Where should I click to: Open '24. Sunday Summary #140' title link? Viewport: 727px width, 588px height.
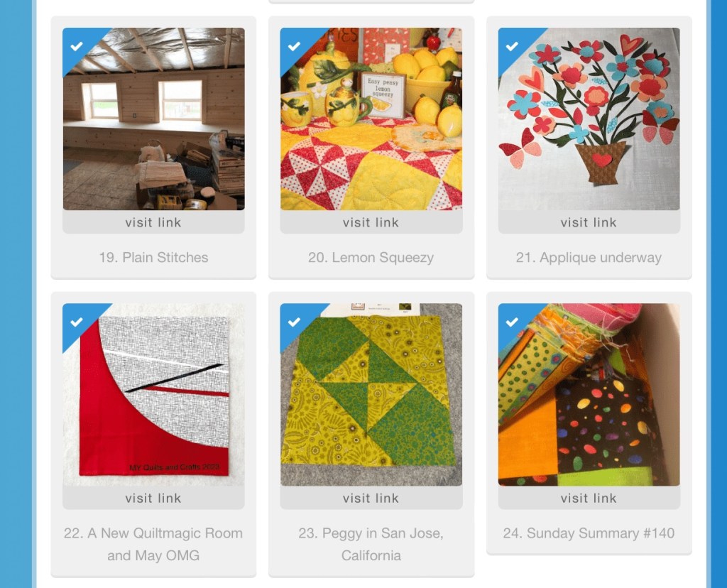[589, 533]
